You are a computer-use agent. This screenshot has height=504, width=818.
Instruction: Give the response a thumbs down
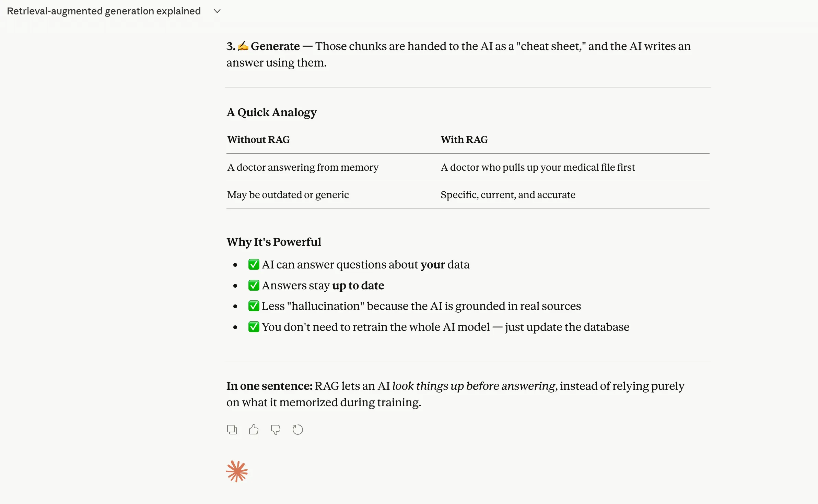coord(276,429)
